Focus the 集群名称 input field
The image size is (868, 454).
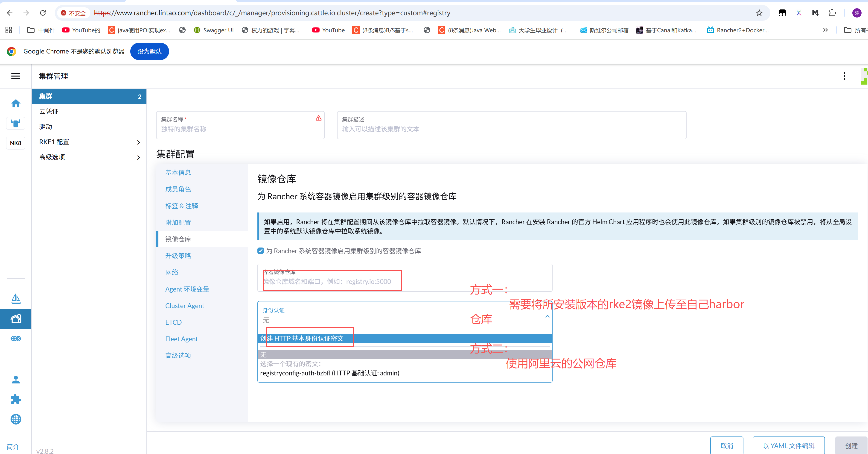click(240, 125)
